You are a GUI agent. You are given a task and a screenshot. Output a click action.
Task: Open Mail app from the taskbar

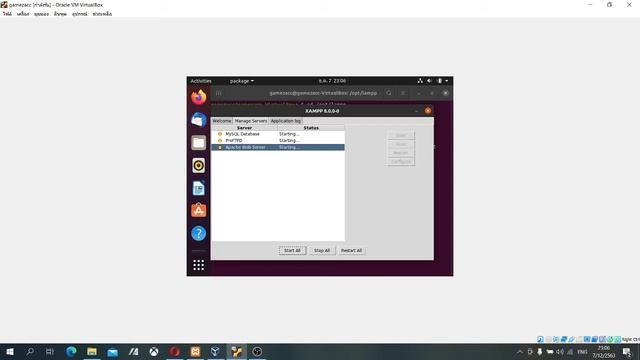point(113,351)
